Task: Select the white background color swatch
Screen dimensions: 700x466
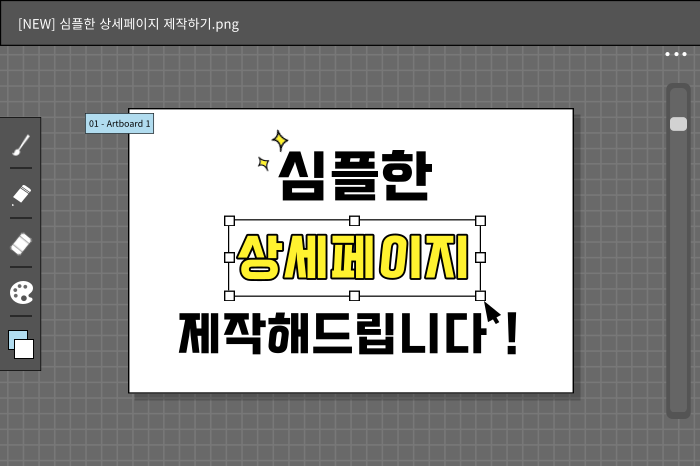Action: [25, 350]
